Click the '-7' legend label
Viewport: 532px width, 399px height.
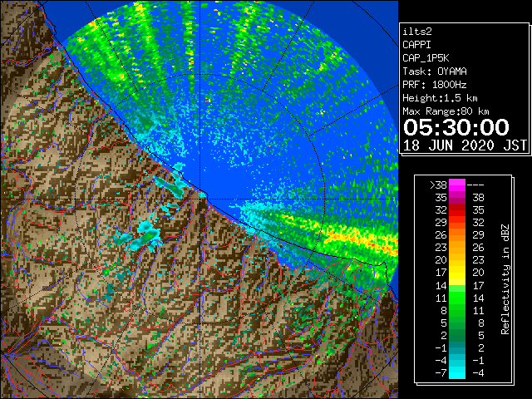441,373
